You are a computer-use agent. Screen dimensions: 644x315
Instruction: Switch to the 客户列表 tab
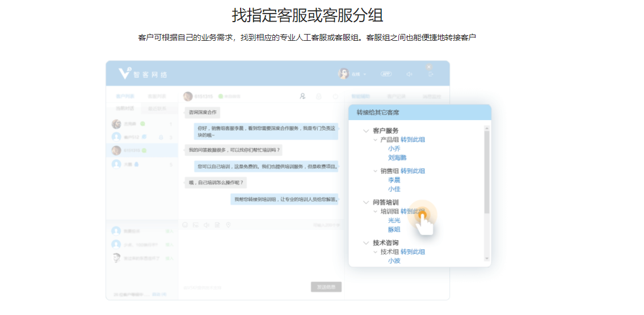125,96
